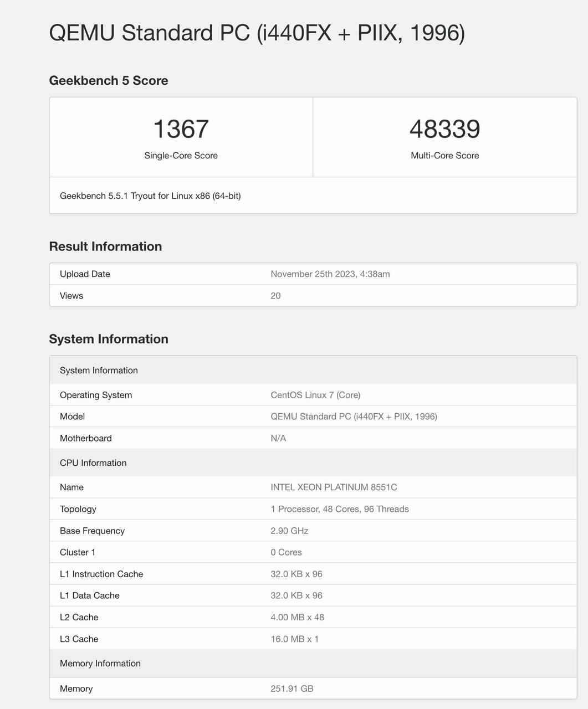Click the "Memory" row label
This screenshot has height=709, width=588.
(76, 689)
